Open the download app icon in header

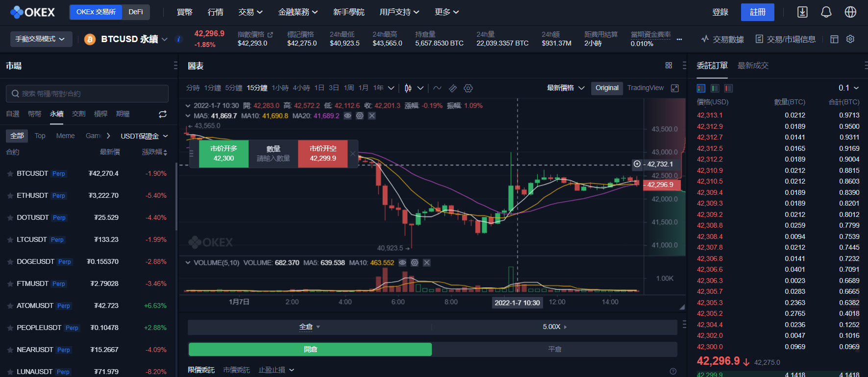point(802,12)
